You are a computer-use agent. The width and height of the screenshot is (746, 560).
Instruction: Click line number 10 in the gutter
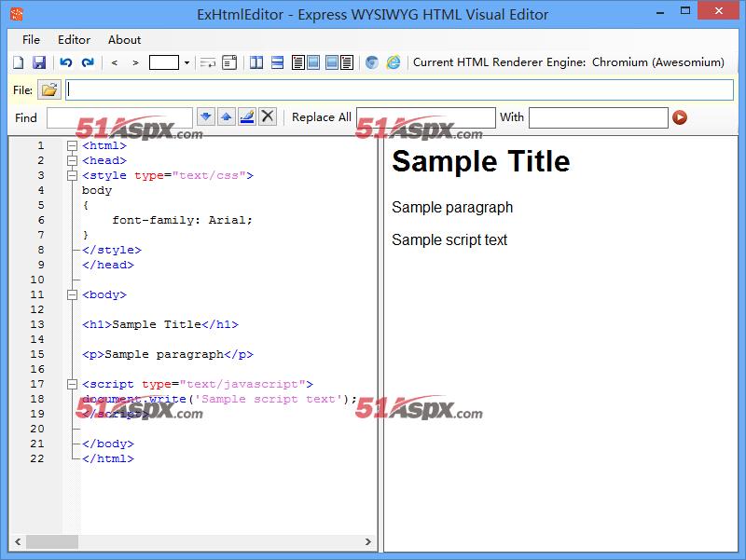coord(37,280)
